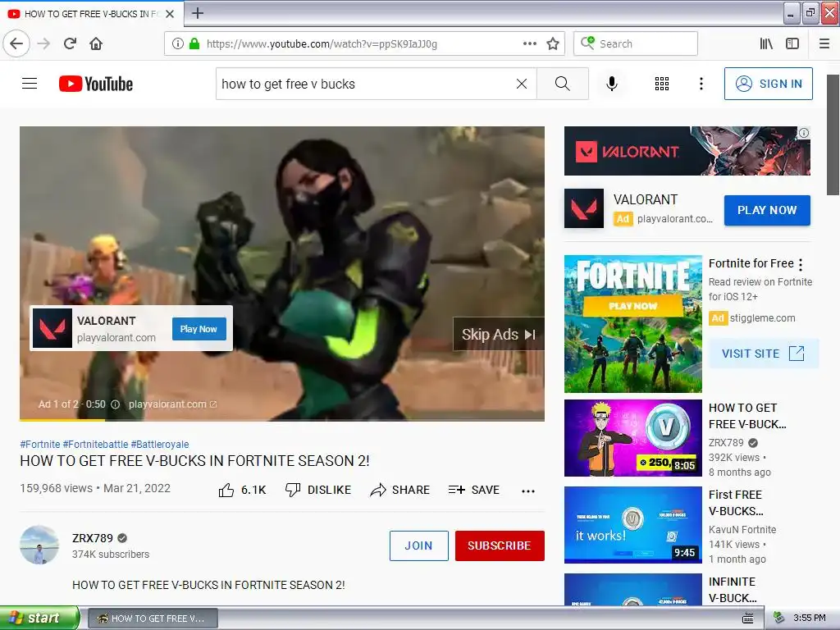The image size is (840, 630).
Task: Click the green padlock security icon
Action: tap(194, 43)
